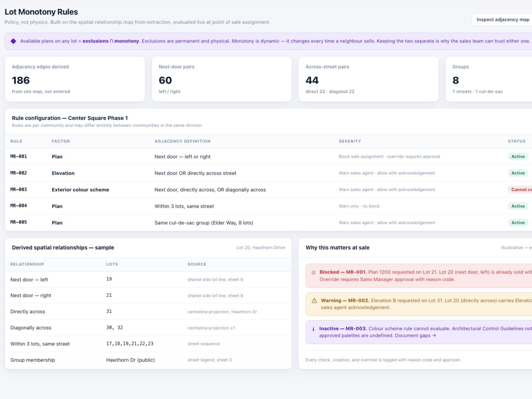Click 'Next door — left or right' definition

coord(183,157)
